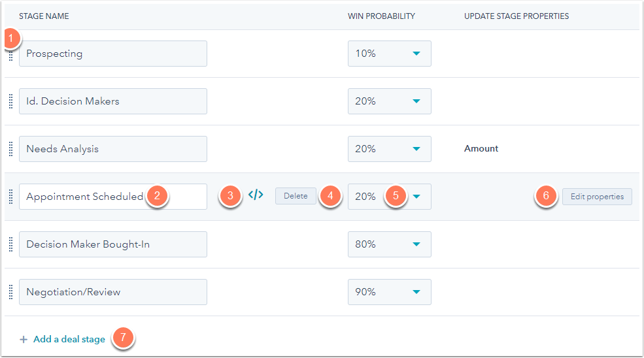Open Id. Decision Makers probability dropdown
Screen dimensions: 644x358
coord(389,101)
